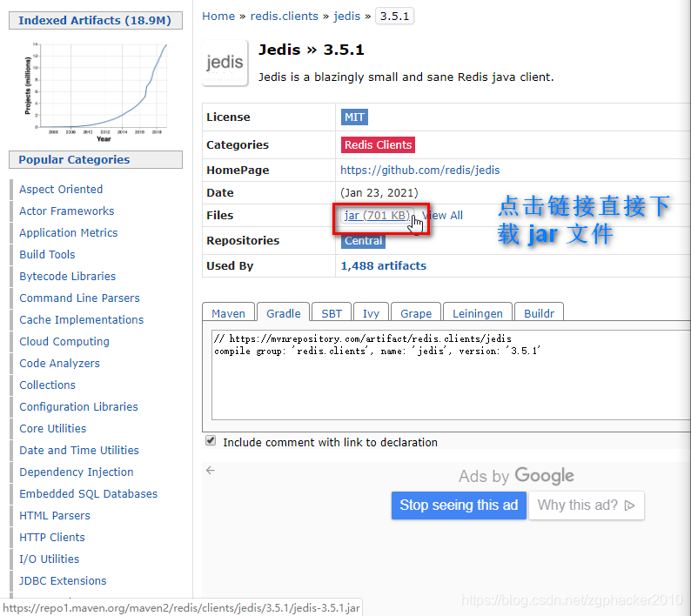Open the Aspect Oriented category
The image size is (691, 616).
pos(61,189)
